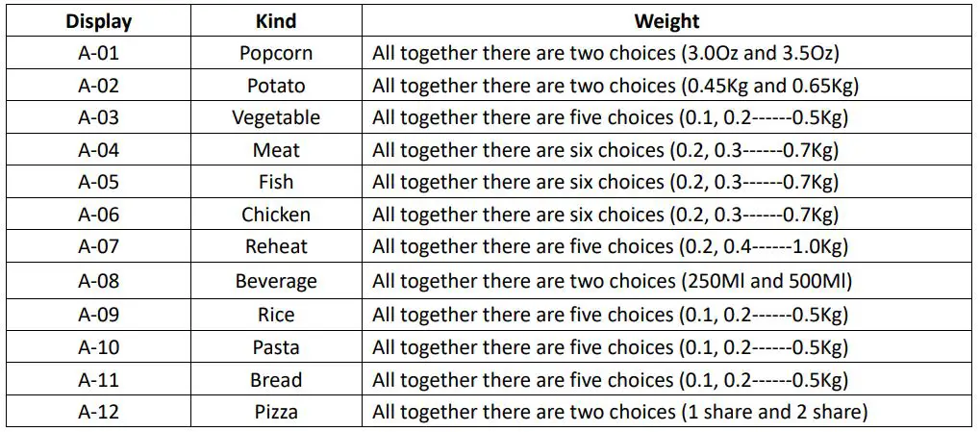Click the Display column header
This screenshot has width=980, height=432.
98,20
